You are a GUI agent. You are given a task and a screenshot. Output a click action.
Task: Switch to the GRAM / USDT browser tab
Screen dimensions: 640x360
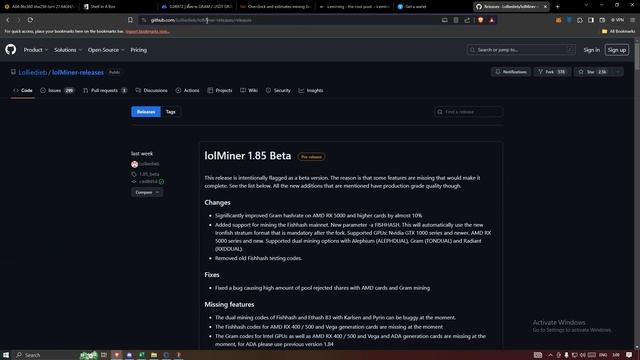pos(197,7)
